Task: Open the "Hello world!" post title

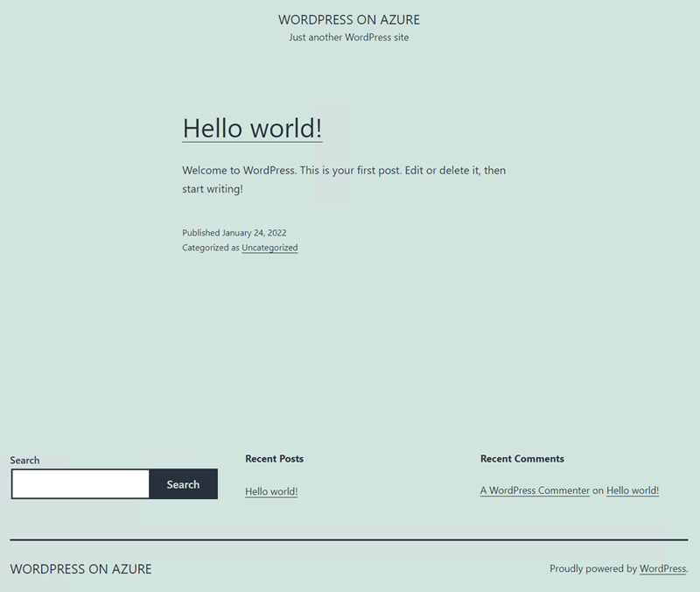Action: click(x=252, y=129)
